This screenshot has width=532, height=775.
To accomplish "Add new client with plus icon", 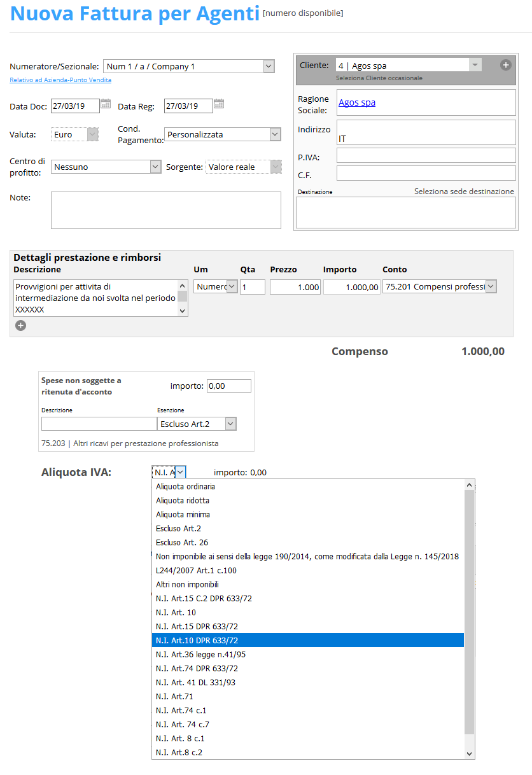I will pyautogui.click(x=505, y=65).
